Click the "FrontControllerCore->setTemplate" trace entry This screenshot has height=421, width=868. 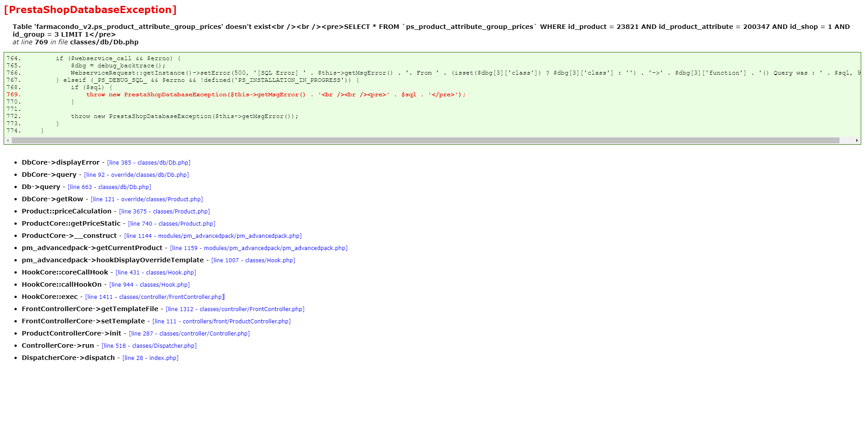pos(83,321)
